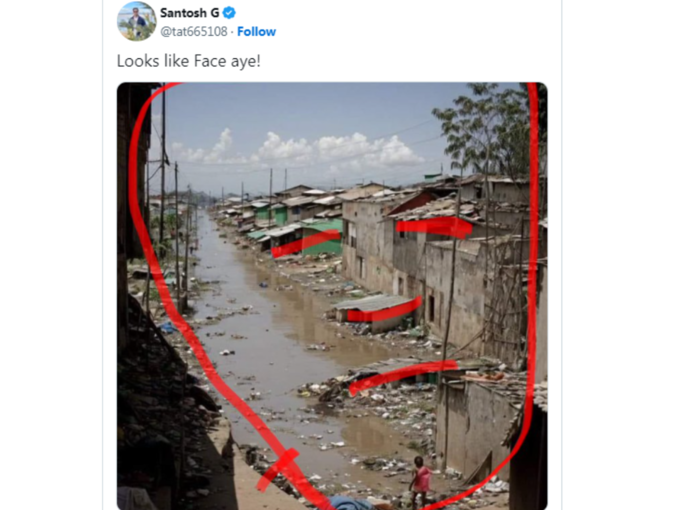
Task: Click Santosh G's profile avatar picture
Action: click(137, 21)
